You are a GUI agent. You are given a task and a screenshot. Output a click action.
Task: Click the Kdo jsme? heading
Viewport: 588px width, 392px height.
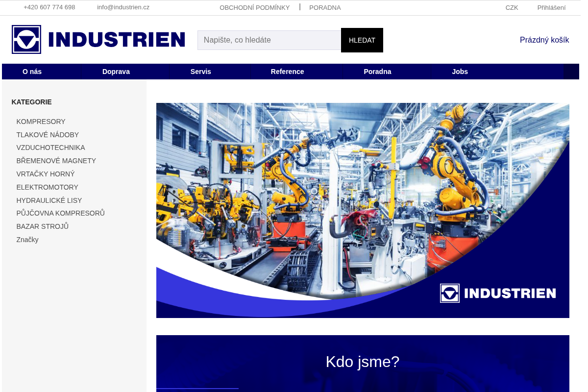[363, 362]
